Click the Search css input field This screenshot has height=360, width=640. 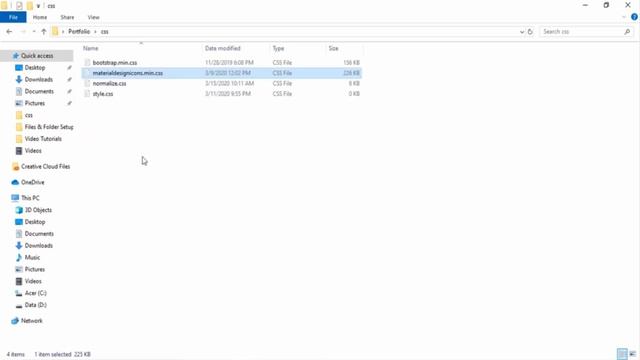[x=582, y=31]
